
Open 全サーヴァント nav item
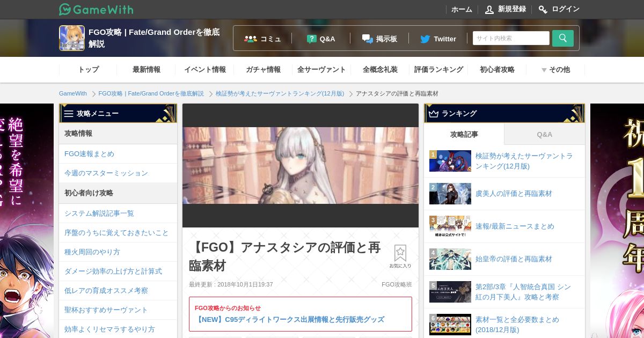[x=321, y=70]
